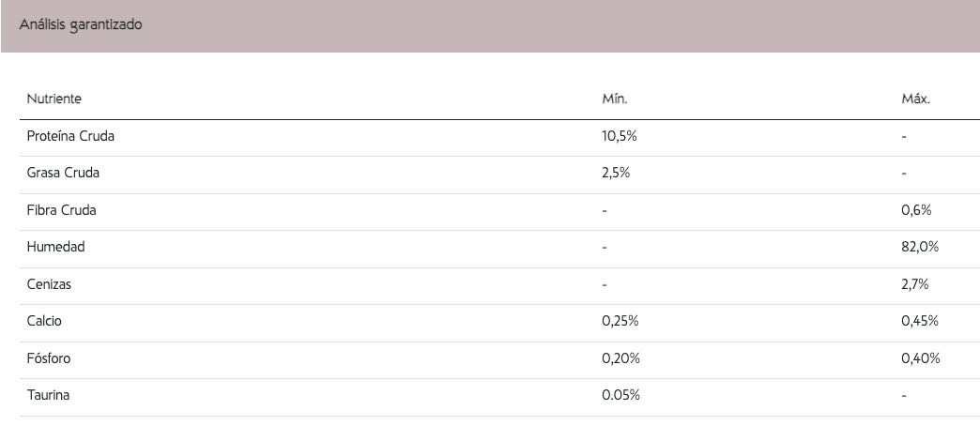This screenshot has height=441, width=980.
Task: Select the 0,45% calcium maximum value
Action: 920,321
